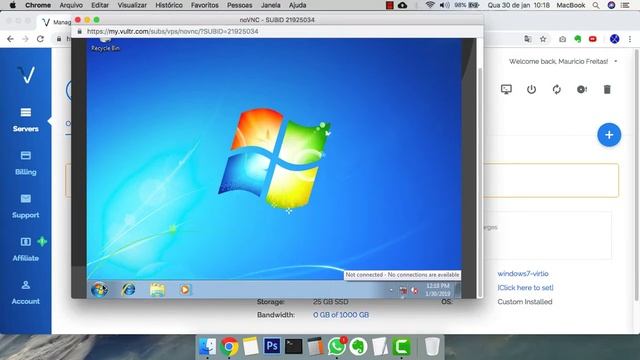This screenshot has height=360, width=640.
Task: Click the blue plus deploy button
Action: (609, 135)
